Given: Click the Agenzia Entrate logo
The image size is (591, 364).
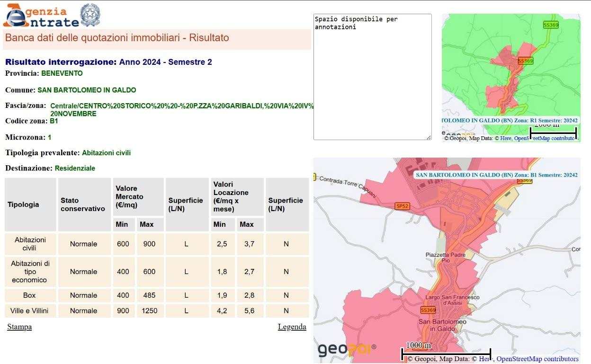Looking at the screenshot, I should click(x=42, y=16).
